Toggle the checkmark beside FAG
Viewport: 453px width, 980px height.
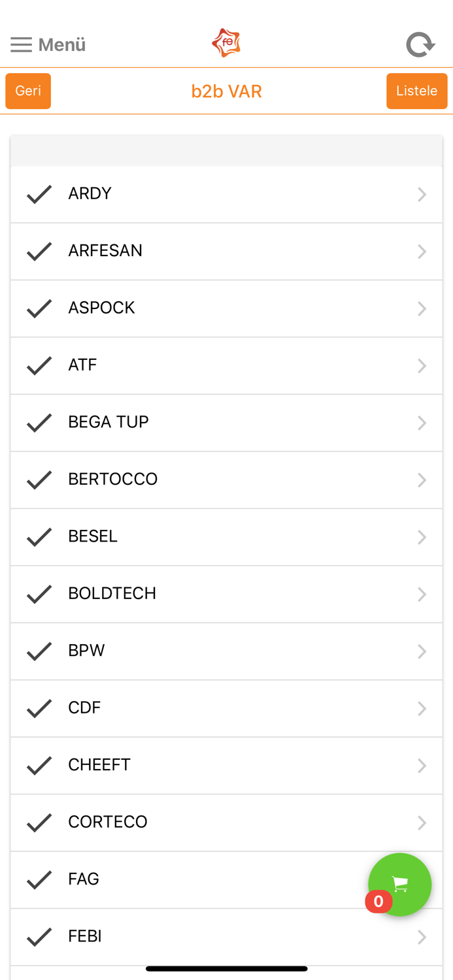click(39, 880)
